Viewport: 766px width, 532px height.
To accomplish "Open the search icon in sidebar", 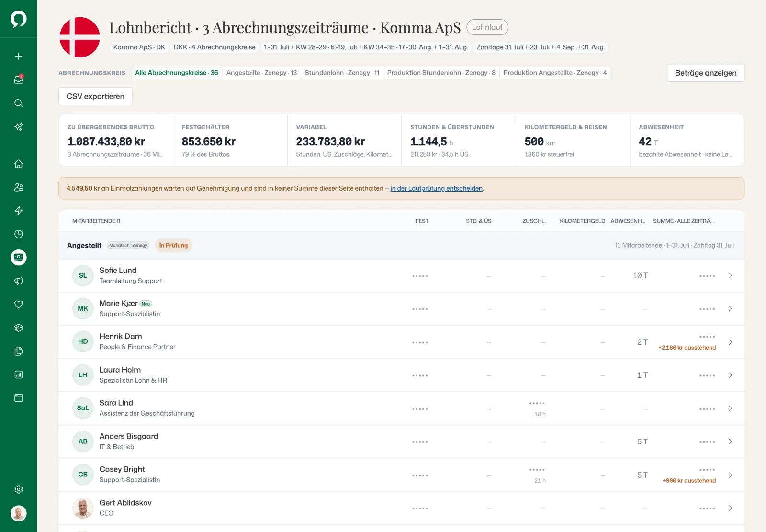I will point(19,103).
